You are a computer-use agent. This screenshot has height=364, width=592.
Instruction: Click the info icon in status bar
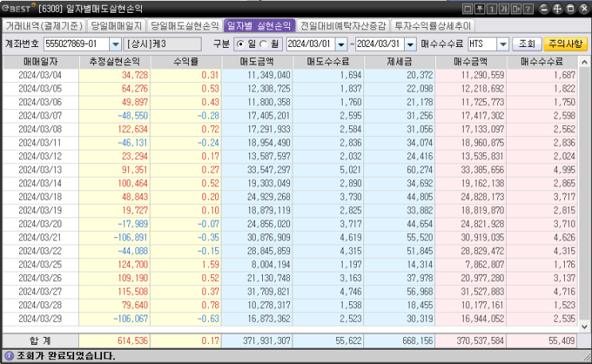[x=9, y=356]
